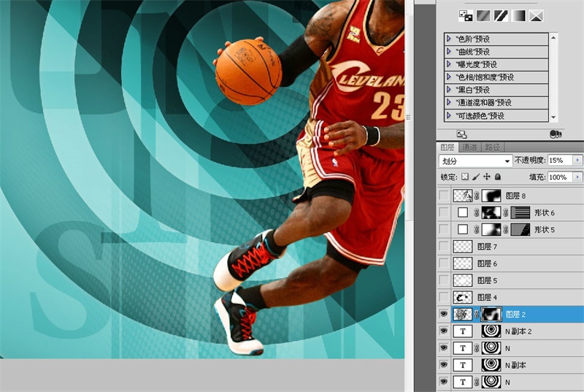Open the blend mode dropdown showing 划分

click(475, 161)
